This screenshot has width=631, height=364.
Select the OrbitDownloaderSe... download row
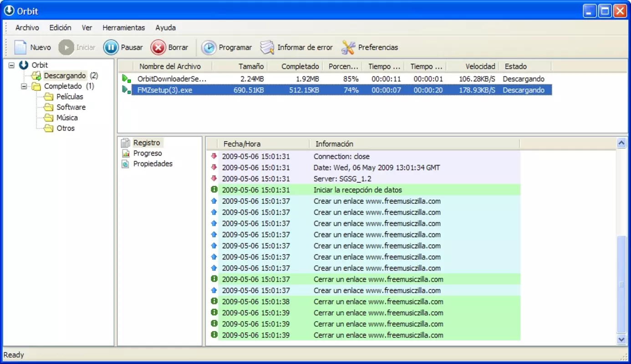[336, 79]
